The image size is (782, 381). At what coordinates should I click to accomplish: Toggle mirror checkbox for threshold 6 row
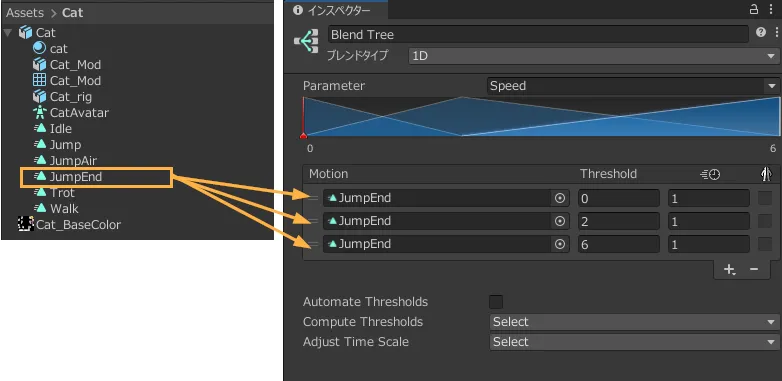[x=765, y=244]
